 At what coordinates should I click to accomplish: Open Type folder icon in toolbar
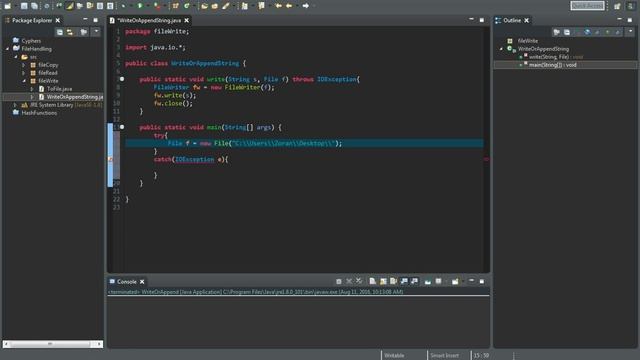click(204, 6)
